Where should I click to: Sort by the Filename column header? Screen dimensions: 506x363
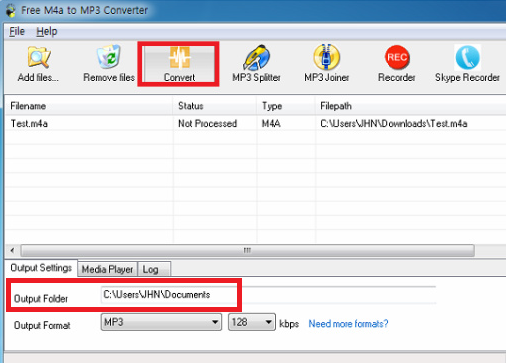point(89,106)
